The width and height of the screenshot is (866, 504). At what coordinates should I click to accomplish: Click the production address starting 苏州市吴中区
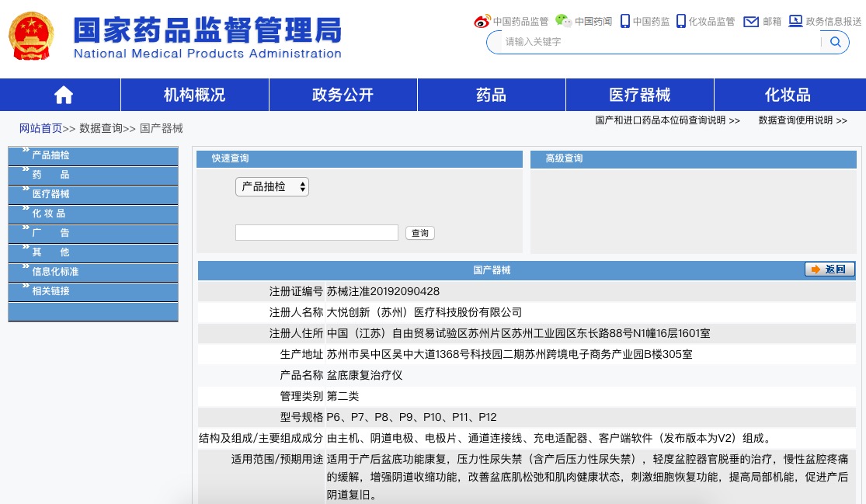pyautogui.click(x=510, y=354)
